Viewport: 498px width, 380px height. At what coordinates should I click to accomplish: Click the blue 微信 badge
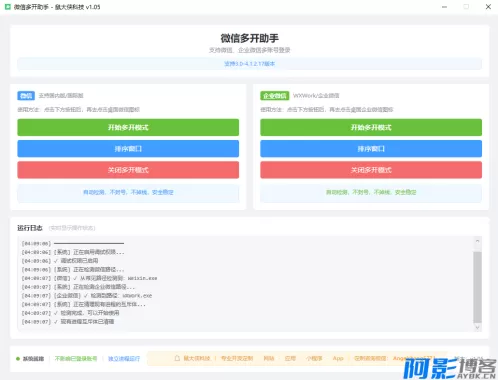26,96
